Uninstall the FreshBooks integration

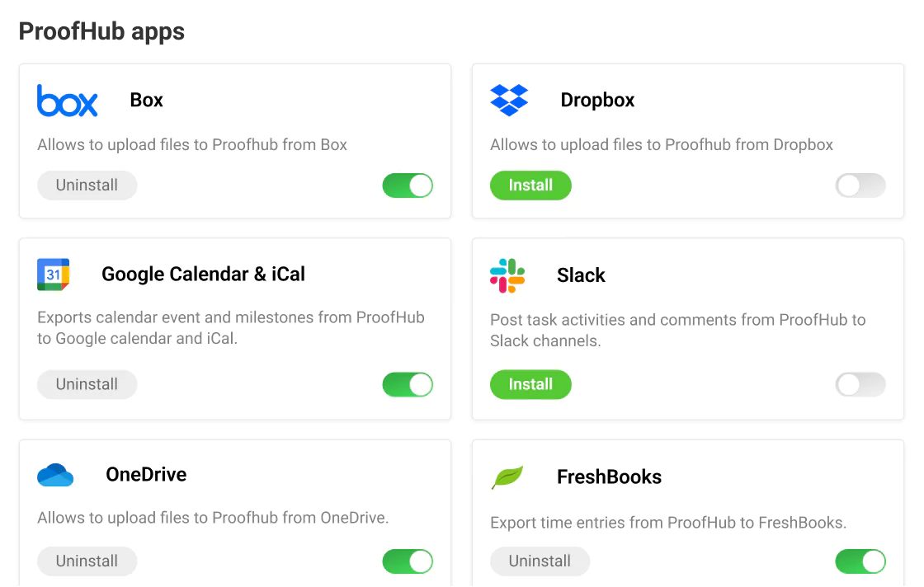coord(540,561)
